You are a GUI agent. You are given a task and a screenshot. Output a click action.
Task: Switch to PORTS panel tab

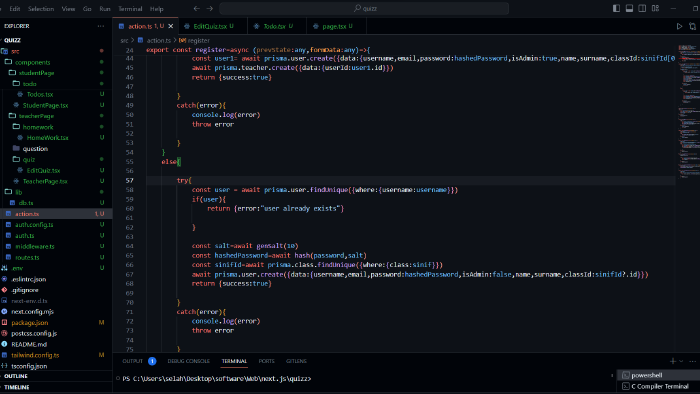(x=267, y=361)
